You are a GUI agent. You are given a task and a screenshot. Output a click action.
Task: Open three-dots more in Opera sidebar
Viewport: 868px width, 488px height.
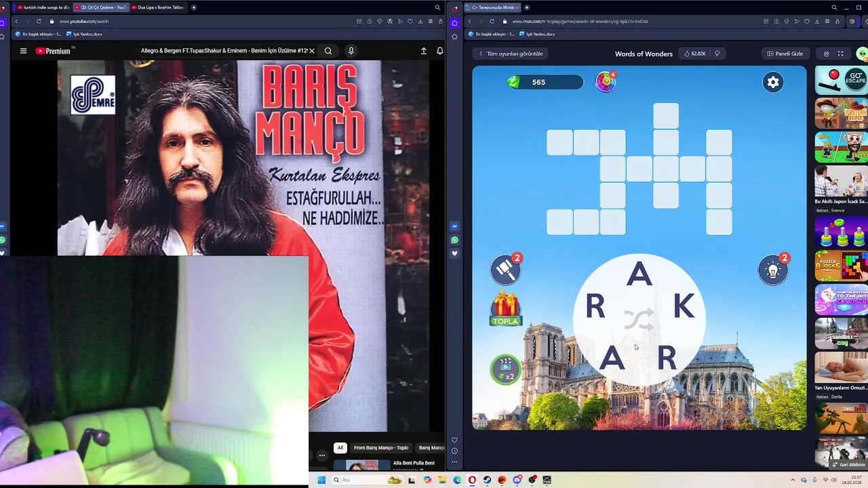tap(454, 462)
